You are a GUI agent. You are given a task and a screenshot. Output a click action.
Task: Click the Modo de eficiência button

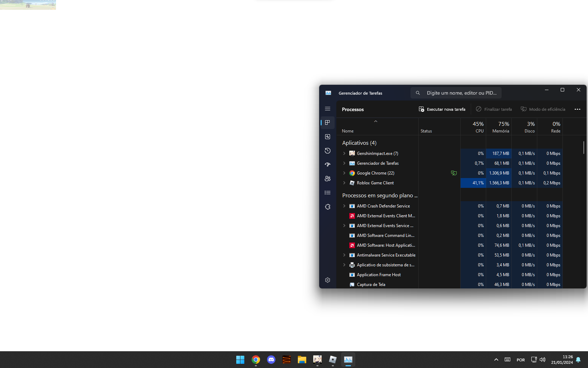[x=543, y=109]
